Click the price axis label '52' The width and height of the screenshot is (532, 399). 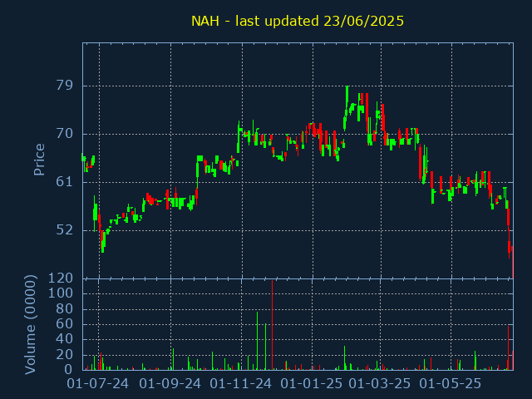click(x=65, y=230)
